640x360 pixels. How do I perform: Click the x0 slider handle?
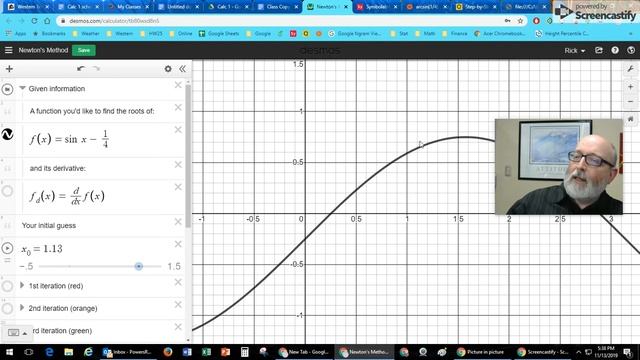click(x=139, y=266)
